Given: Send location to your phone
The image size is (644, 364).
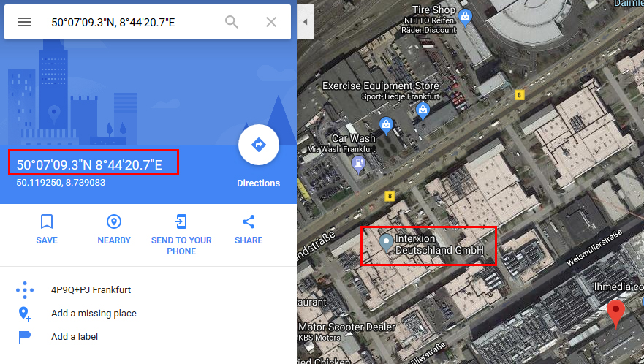Looking at the screenshot, I should tap(181, 235).
